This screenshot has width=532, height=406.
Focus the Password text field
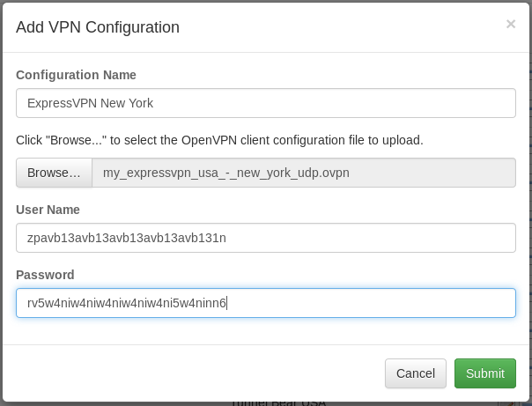(265, 303)
